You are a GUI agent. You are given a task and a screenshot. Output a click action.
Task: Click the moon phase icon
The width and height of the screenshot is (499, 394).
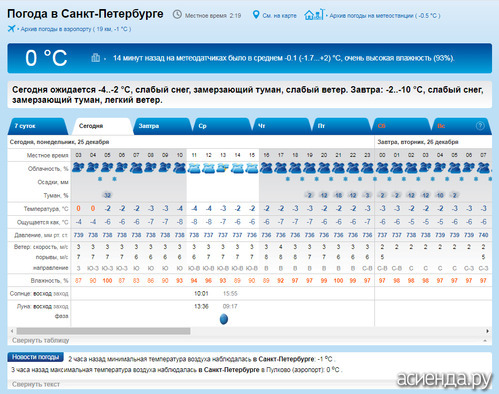coord(224,319)
